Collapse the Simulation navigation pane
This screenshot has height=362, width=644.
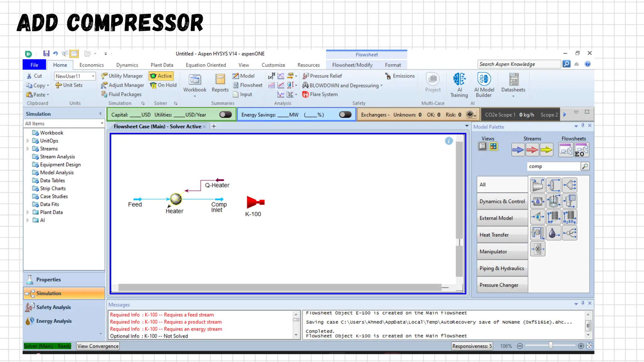100,114
